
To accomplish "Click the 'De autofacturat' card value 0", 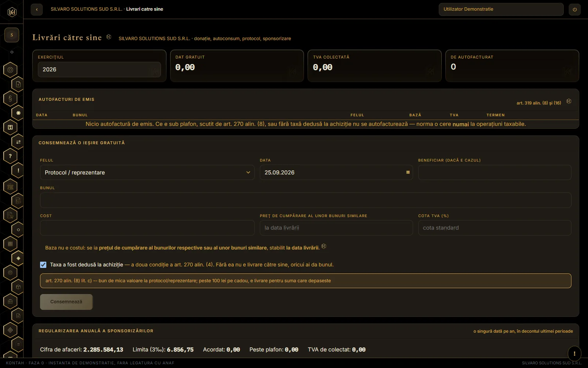I will 453,67.
